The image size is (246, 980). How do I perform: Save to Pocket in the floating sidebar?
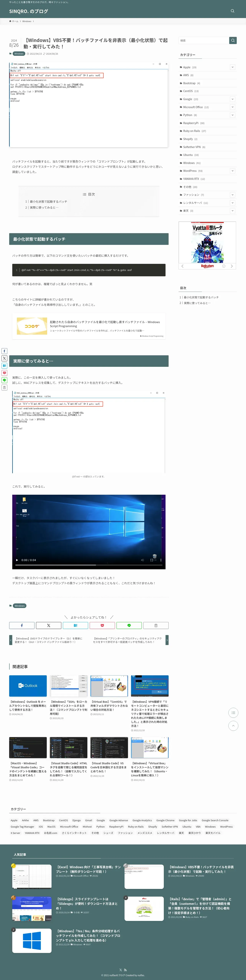(5, 373)
